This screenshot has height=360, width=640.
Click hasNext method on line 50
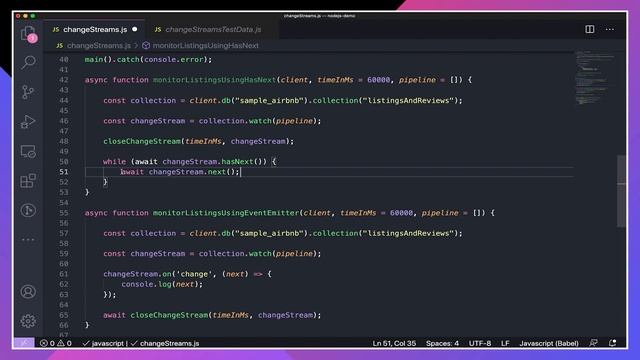[x=237, y=162]
